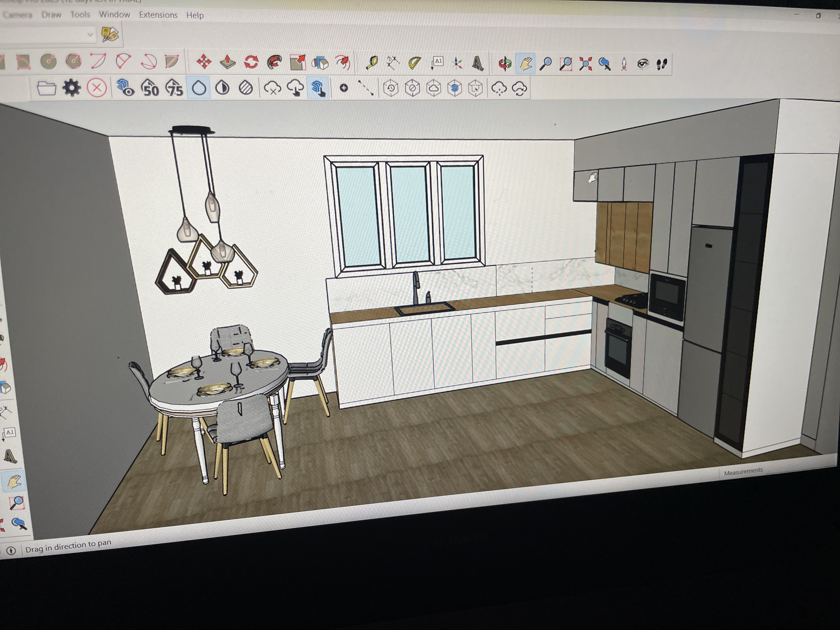This screenshot has height=630, width=840.
Task: Select the Walk footprints tool
Action: pyautogui.click(x=661, y=64)
